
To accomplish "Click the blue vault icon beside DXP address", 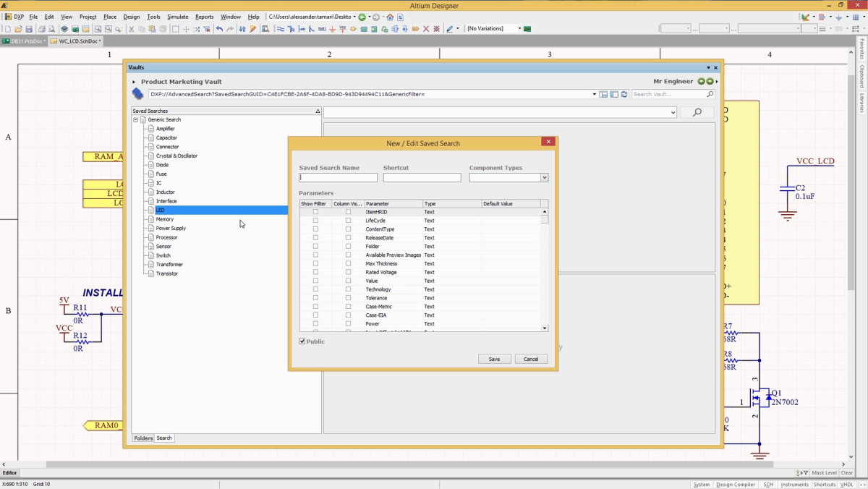I will 137,93.
